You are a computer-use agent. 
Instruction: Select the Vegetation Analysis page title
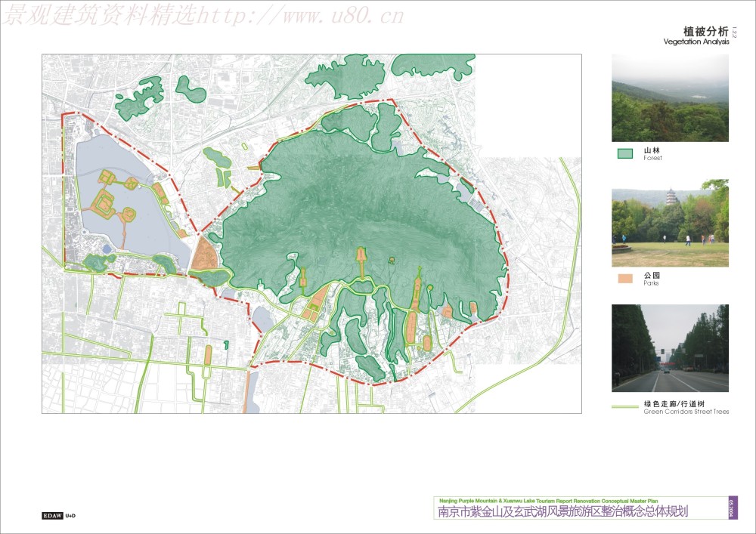coord(696,42)
